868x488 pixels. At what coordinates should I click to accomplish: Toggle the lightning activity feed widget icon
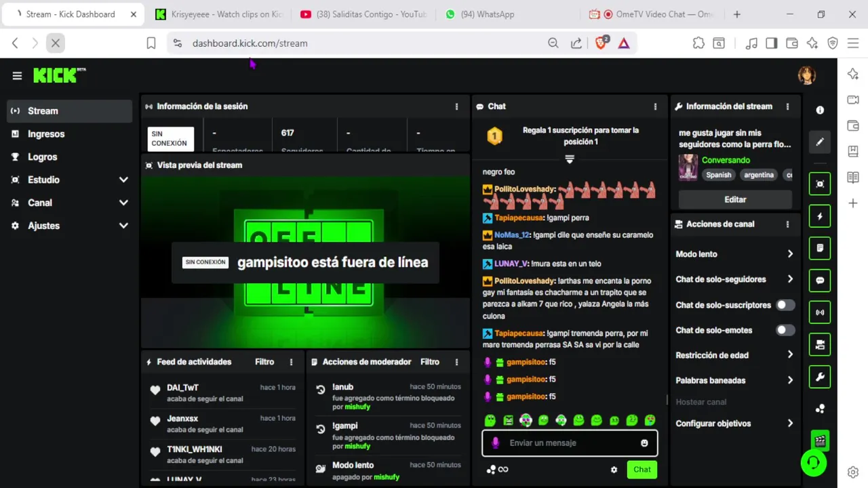[820, 216]
